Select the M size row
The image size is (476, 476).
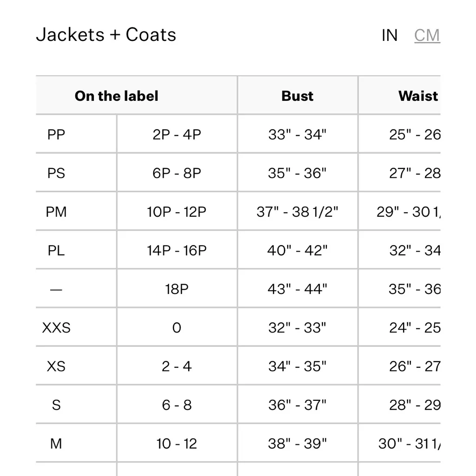tap(56, 443)
